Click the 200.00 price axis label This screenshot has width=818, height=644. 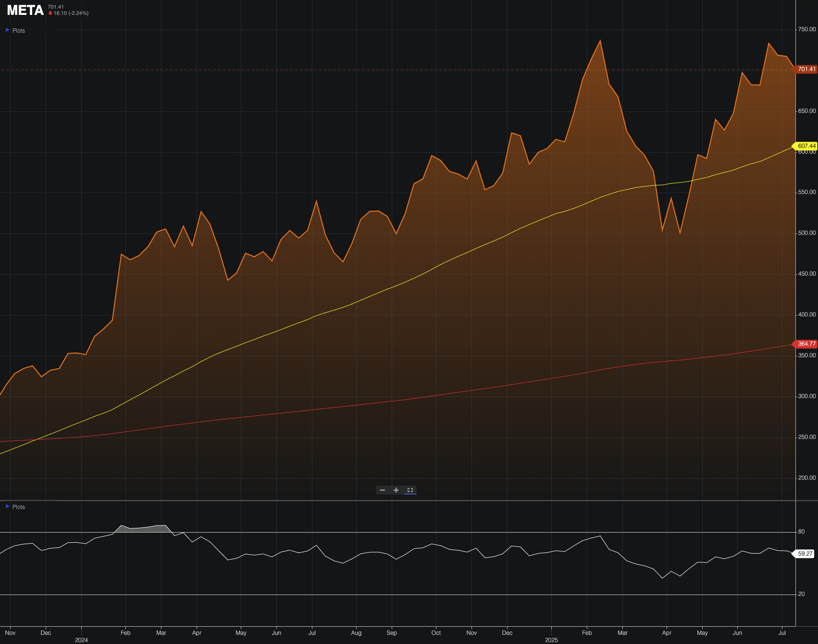point(807,478)
